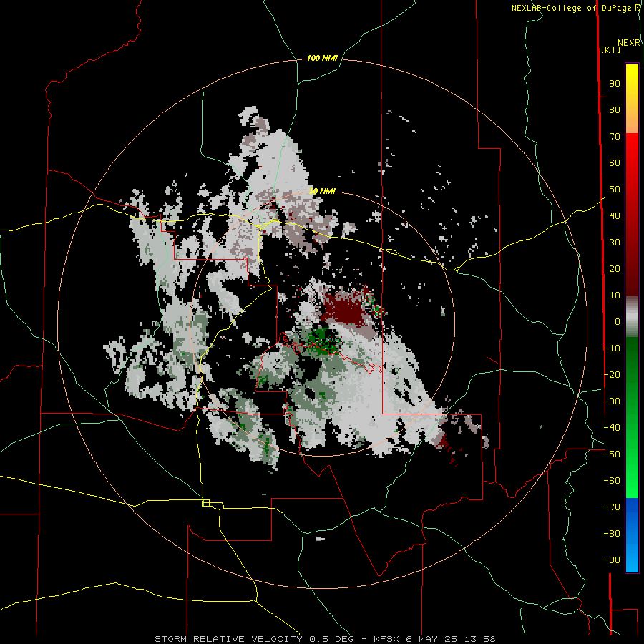Image resolution: width=644 pixels, height=644 pixels.
Task: Click the maroon outbound velocity patch on the radar map
Action: click(343, 309)
